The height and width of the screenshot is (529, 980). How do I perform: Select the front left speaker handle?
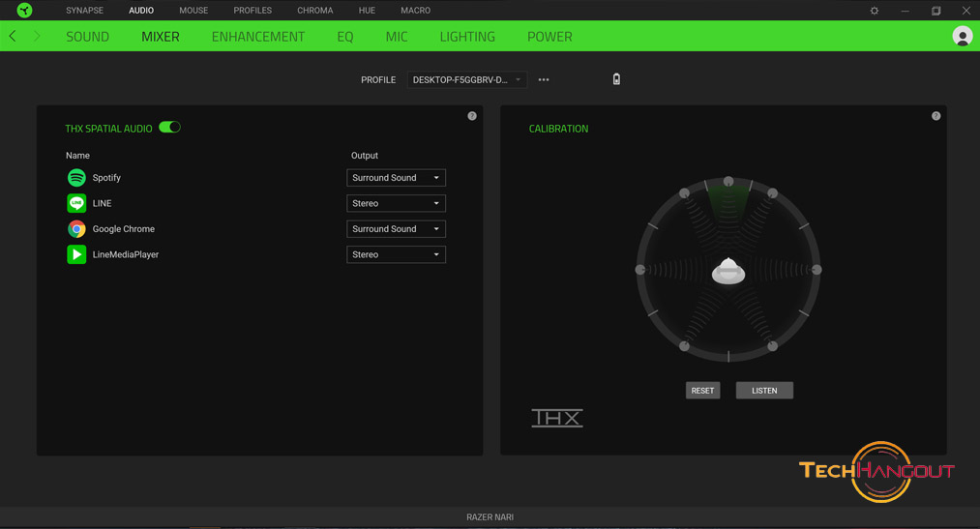point(684,193)
